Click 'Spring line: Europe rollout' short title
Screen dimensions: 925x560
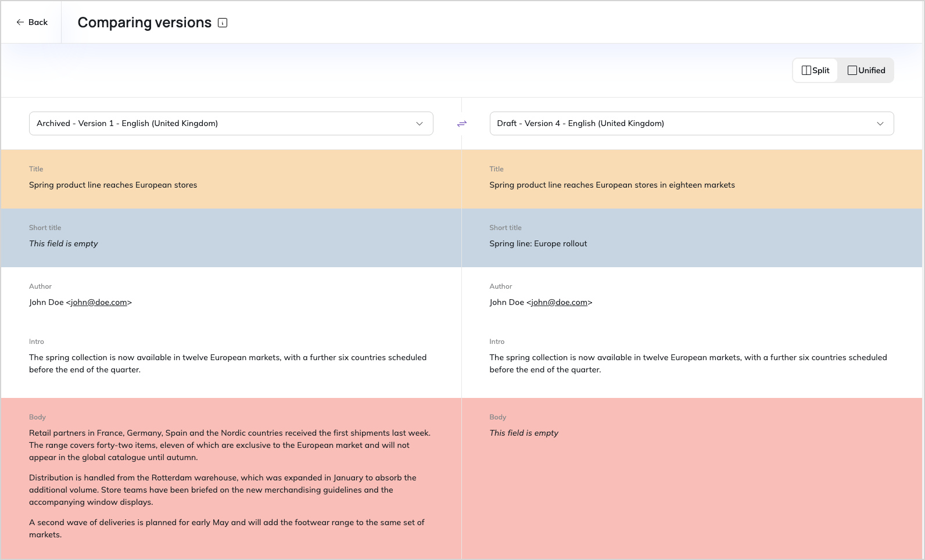[538, 243]
